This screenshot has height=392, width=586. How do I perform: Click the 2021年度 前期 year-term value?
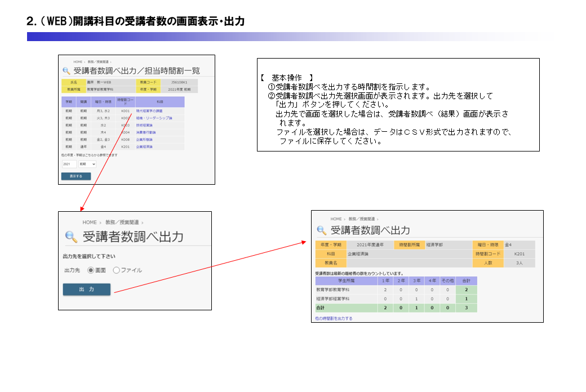(179, 90)
